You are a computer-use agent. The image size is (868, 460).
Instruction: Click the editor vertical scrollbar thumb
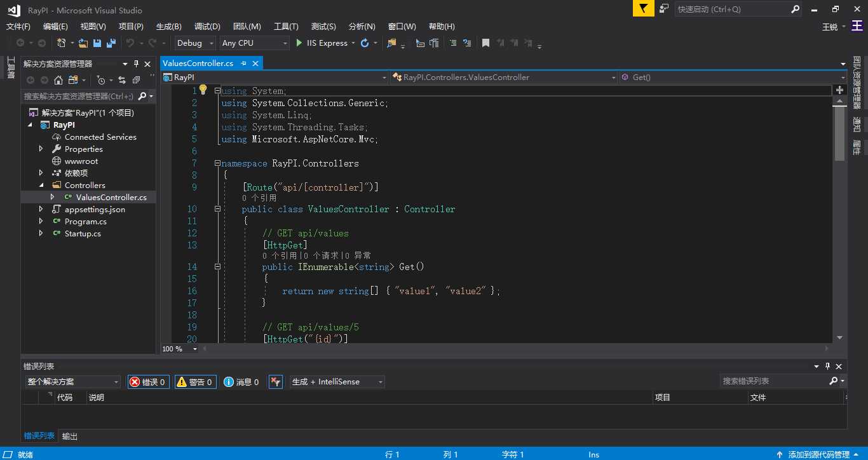pyautogui.click(x=839, y=133)
